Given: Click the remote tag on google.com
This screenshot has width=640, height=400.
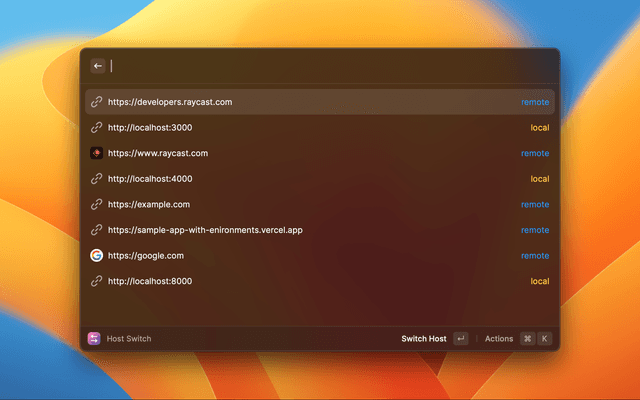Looking at the screenshot, I should [x=534, y=256].
